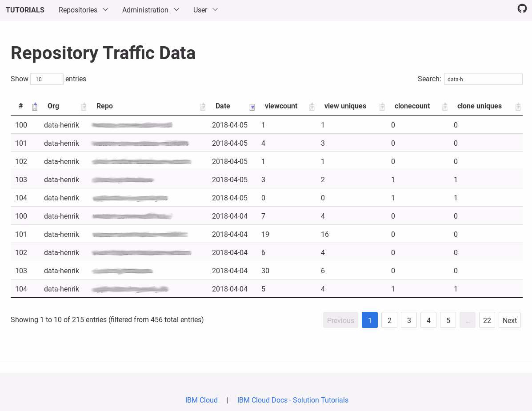The width and height of the screenshot is (532, 411).
Task: Open the Administration dropdown
Action: coord(150,10)
